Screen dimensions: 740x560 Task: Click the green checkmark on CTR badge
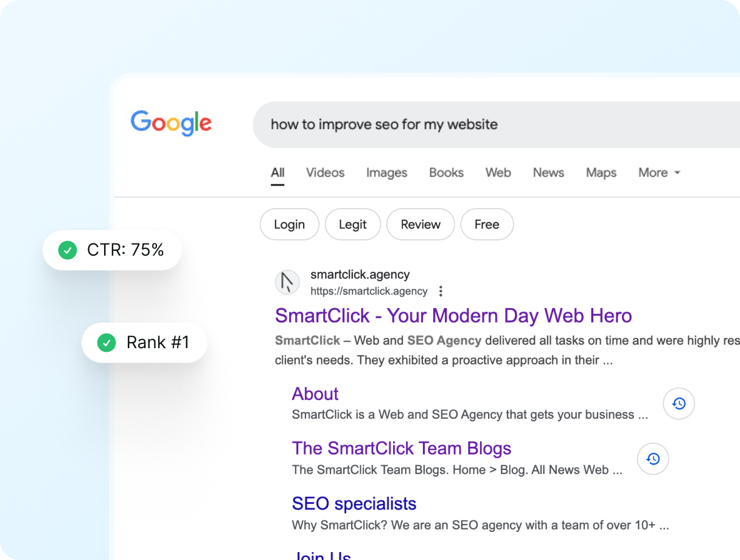tap(68, 250)
